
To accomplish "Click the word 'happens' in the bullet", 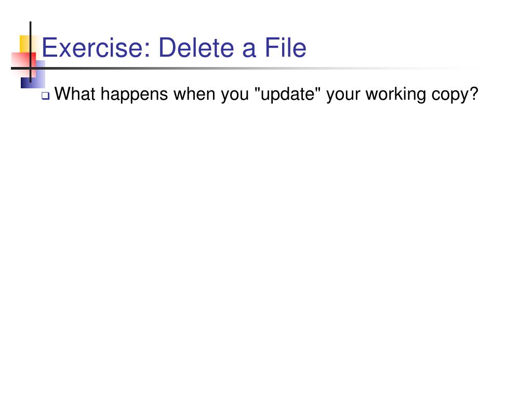I will pos(135,95).
